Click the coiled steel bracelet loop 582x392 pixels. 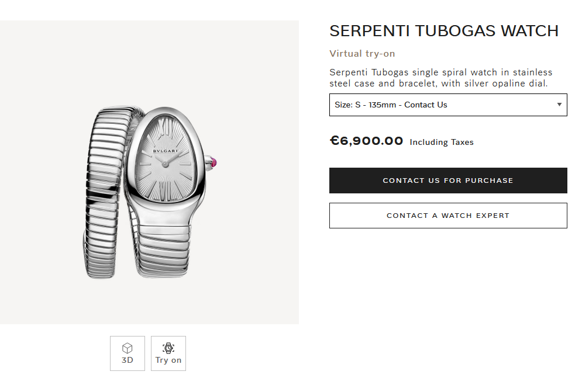coord(105,193)
